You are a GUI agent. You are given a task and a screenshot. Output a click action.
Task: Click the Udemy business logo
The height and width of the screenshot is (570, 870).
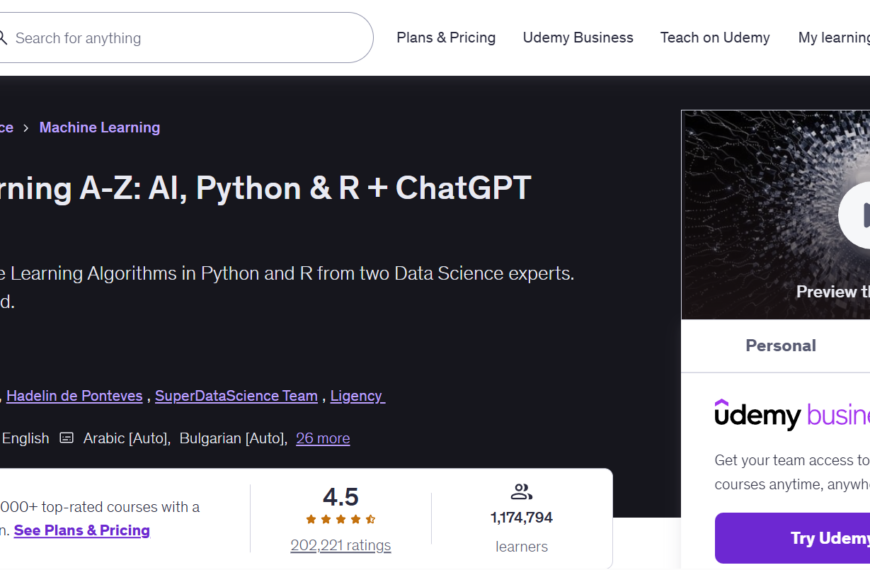pos(792,415)
